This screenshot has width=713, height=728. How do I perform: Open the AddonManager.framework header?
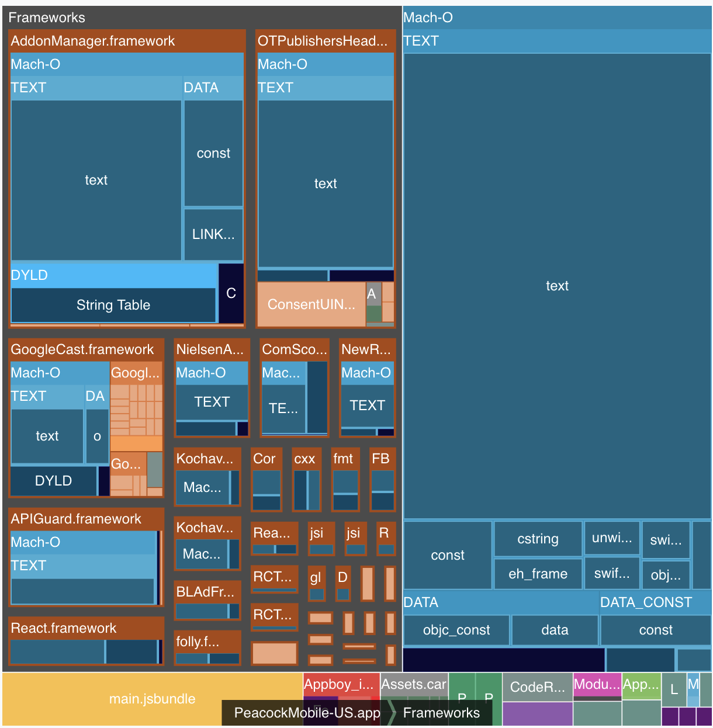[92, 41]
